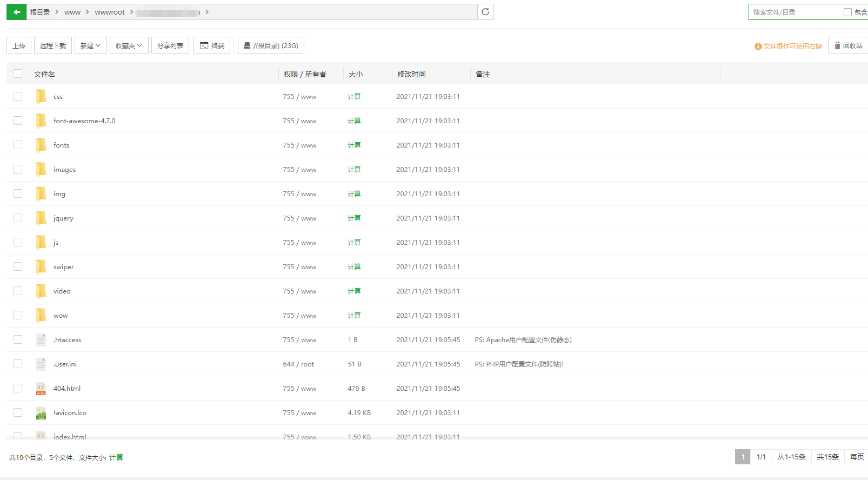The width and height of the screenshot is (868, 480).
Task: Open the font-awesome-4.7.0 folder icon
Action: pos(41,121)
